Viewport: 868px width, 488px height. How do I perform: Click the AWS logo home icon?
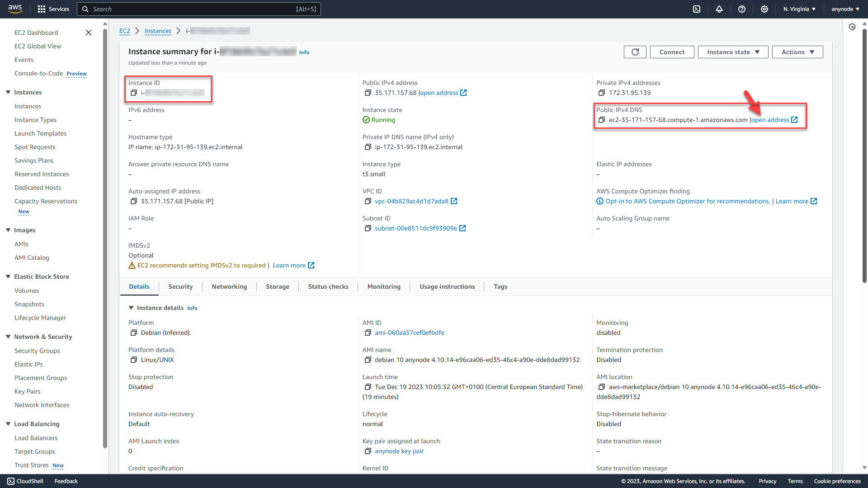pyautogui.click(x=15, y=9)
